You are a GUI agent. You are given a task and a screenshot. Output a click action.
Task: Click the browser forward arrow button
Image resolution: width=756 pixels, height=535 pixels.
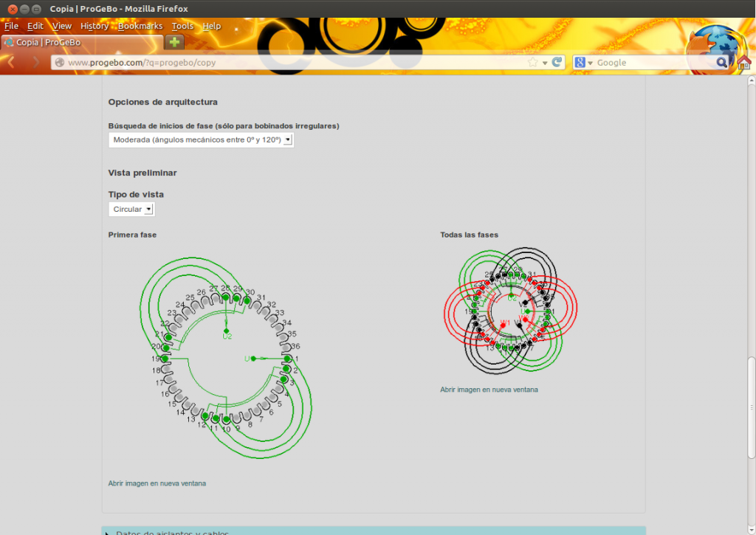35,63
